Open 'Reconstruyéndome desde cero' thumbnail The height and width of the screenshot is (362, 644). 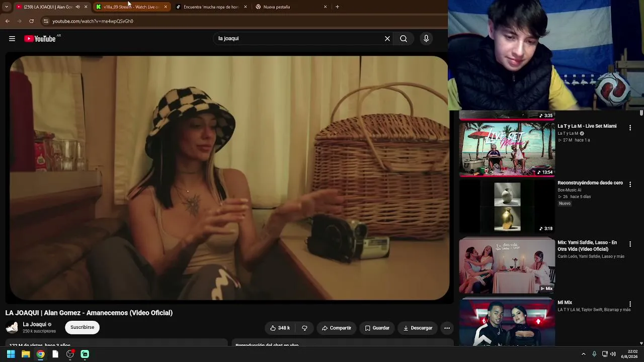[x=507, y=206]
